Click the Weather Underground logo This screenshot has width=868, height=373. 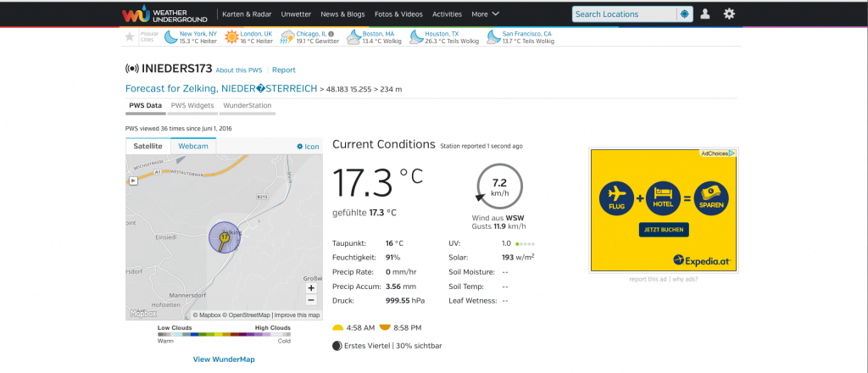point(164,14)
